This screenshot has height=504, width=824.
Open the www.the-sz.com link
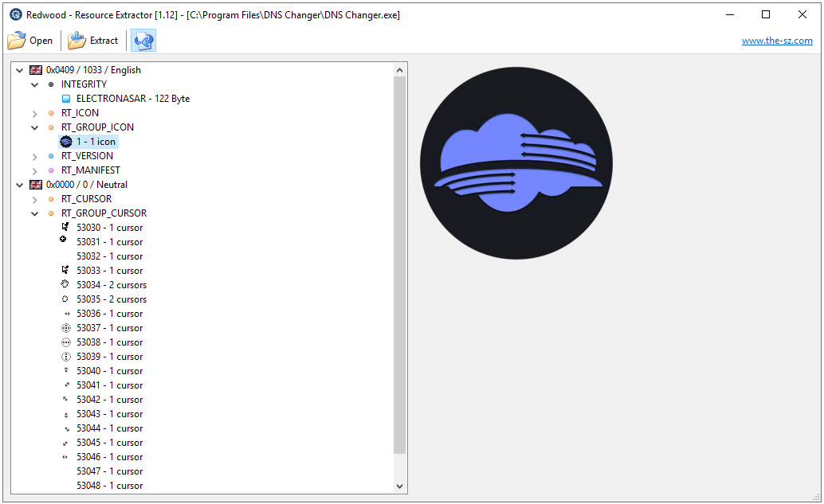tap(777, 41)
